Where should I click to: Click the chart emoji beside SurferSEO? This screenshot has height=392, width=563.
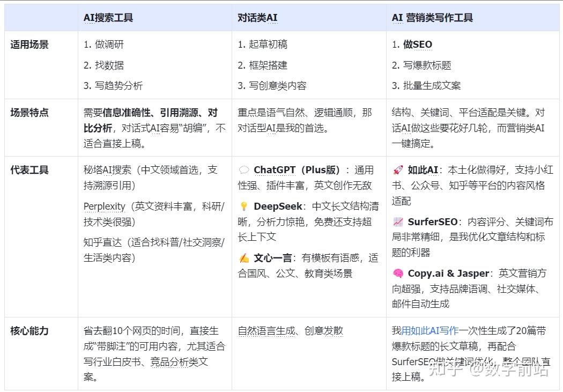click(398, 222)
